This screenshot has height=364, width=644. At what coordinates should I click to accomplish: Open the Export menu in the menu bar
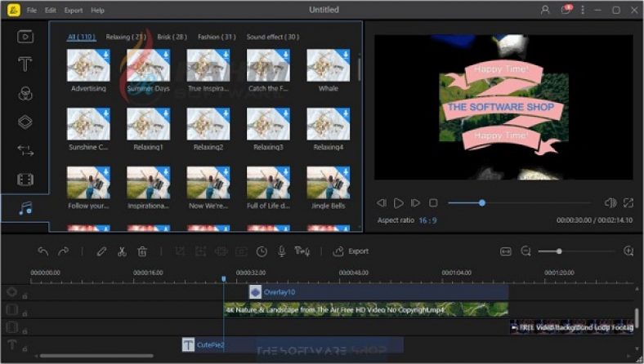click(74, 11)
